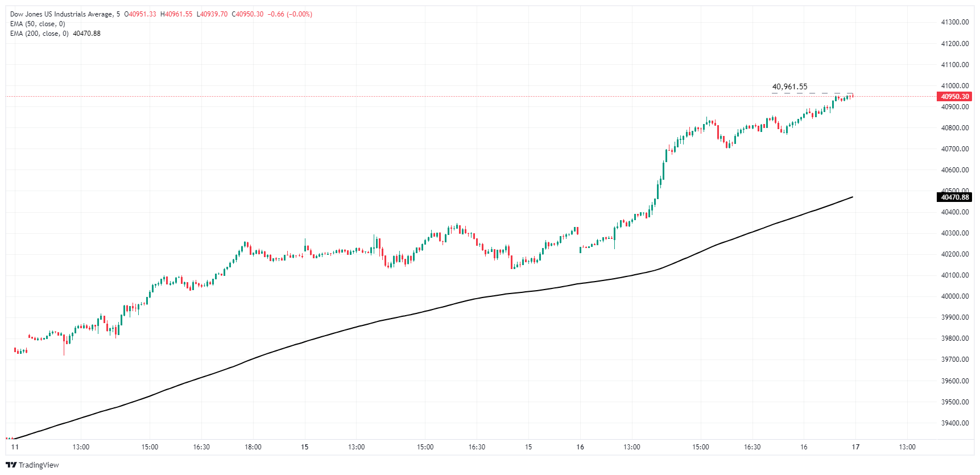Click the 39400.00 price scale label

(x=955, y=423)
